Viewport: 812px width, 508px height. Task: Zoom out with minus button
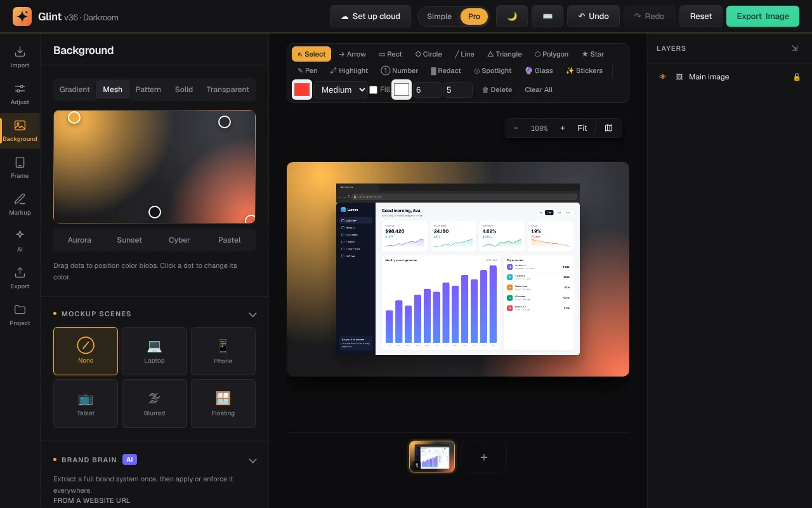516,128
